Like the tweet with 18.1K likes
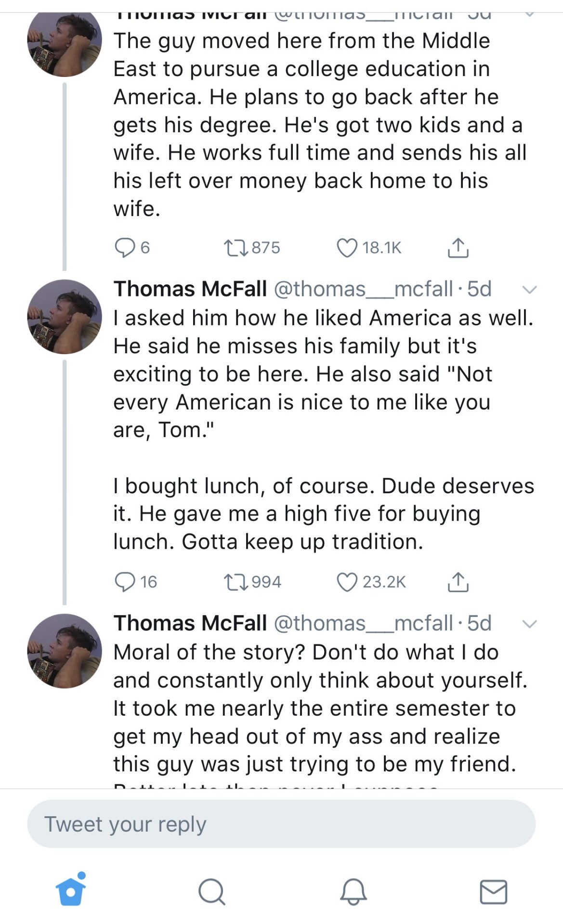Screen dimensions: 563x924 pos(347,248)
